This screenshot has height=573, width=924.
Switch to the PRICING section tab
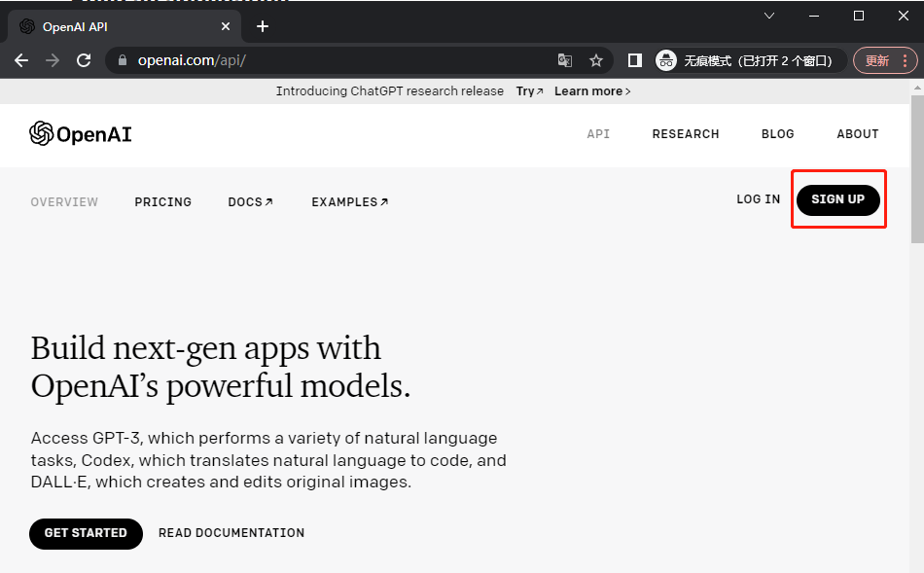click(162, 202)
